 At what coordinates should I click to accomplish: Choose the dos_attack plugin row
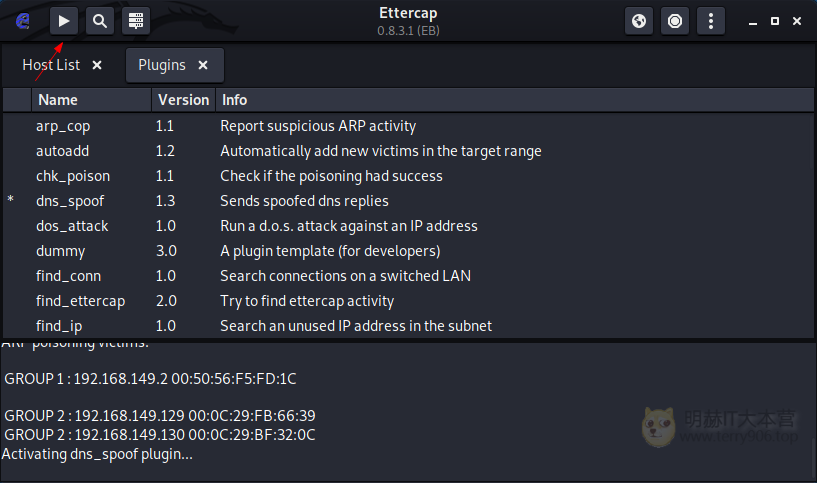tap(408, 226)
